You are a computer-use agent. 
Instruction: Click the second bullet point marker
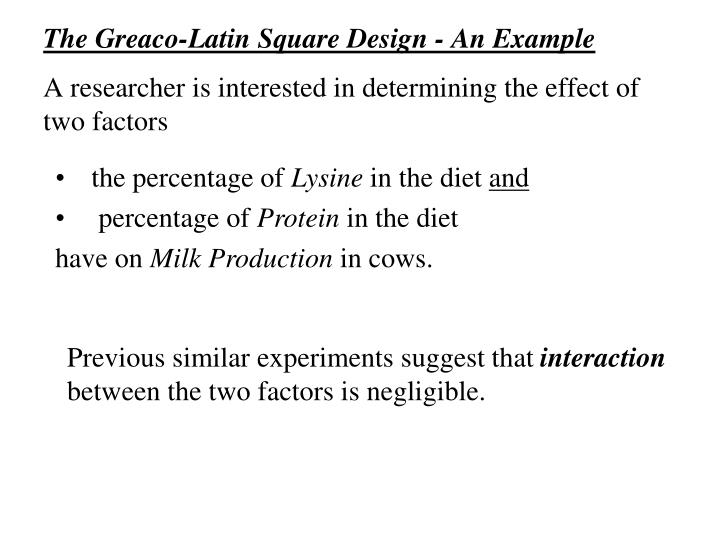[59, 219]
